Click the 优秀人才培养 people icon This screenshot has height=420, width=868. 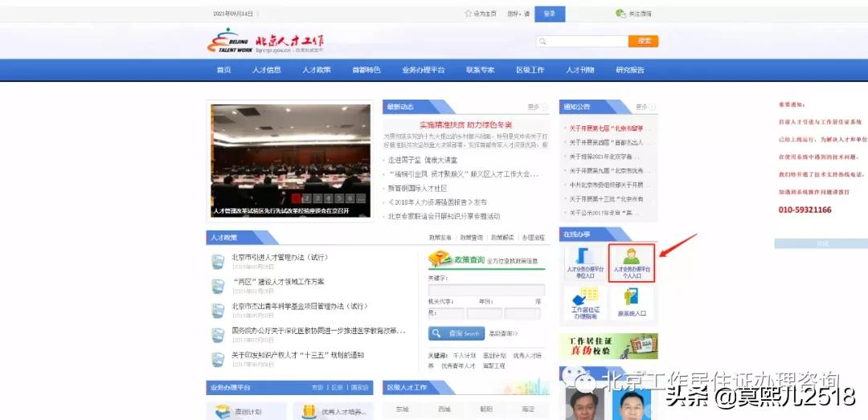(x=309, y=412)
